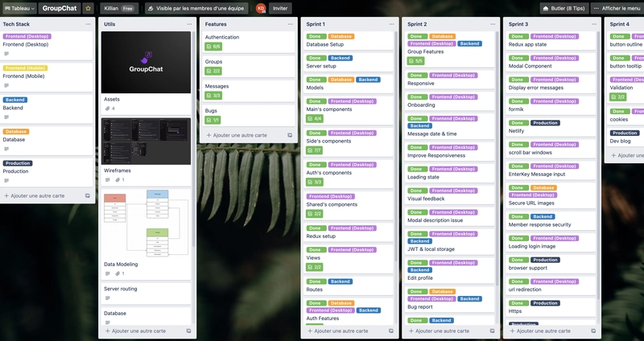Open the Server setup card

coord(348,63)
